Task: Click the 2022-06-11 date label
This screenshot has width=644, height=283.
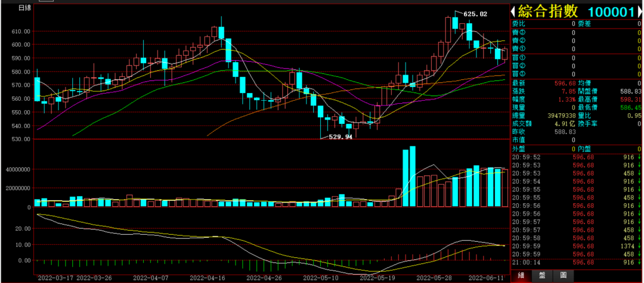Action: (x=487, y=278)
